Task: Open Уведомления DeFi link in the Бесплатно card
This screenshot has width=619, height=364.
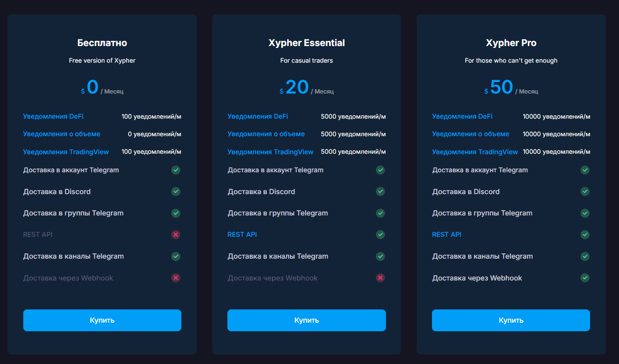Action: pyautogui.click(x=53, y=116)
